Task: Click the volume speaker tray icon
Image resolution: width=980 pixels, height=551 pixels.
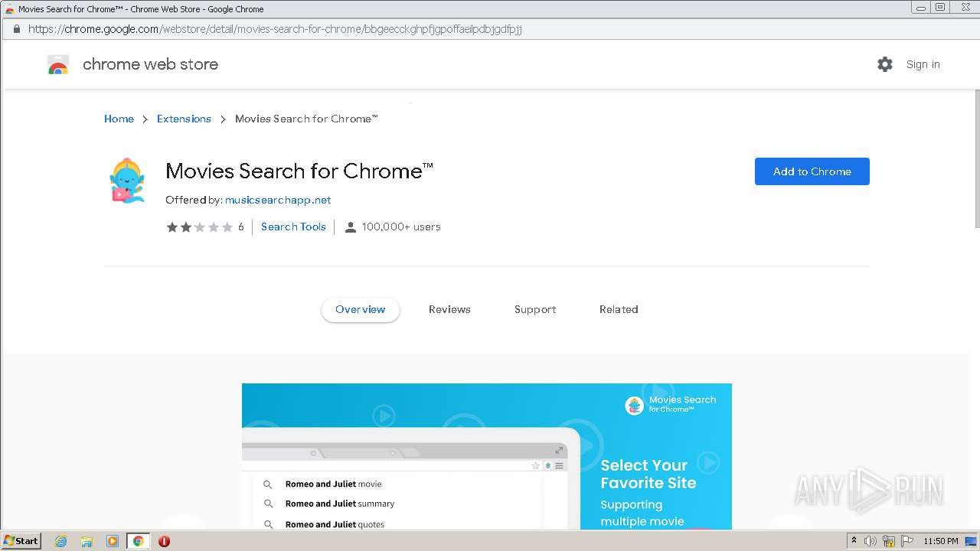Action: pyautogui.click(x=871, y=541)
